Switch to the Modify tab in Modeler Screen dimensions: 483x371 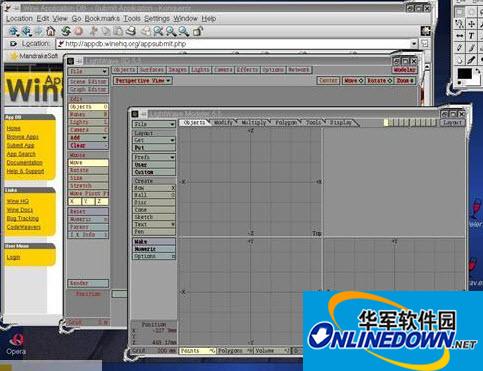pos(224,123)
